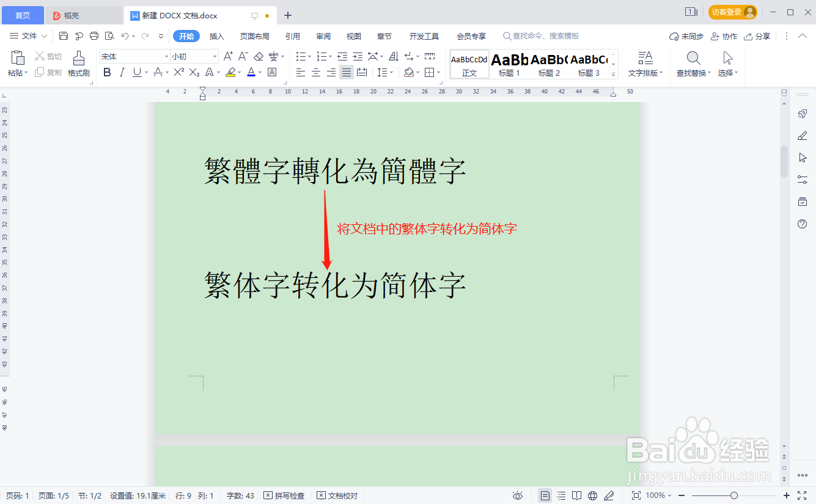Expand the styles gallery more arrow
This screenshot has height=504, width=816.
tap(614, 74)
